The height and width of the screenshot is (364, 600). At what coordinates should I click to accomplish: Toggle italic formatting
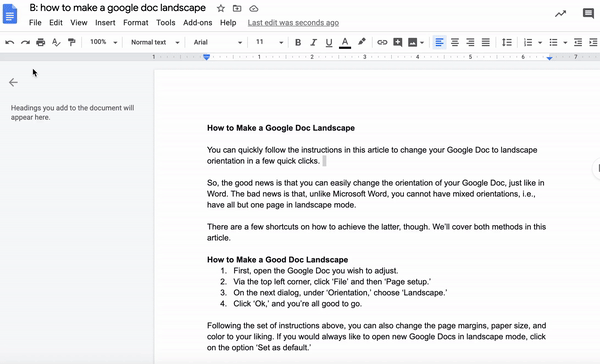point(313,42)
